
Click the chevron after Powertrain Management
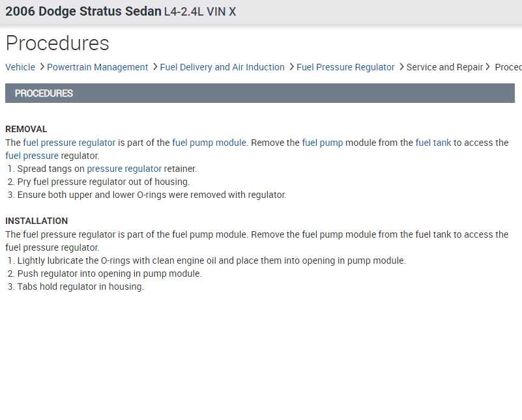pyautogui.click(x=154, y=67)
